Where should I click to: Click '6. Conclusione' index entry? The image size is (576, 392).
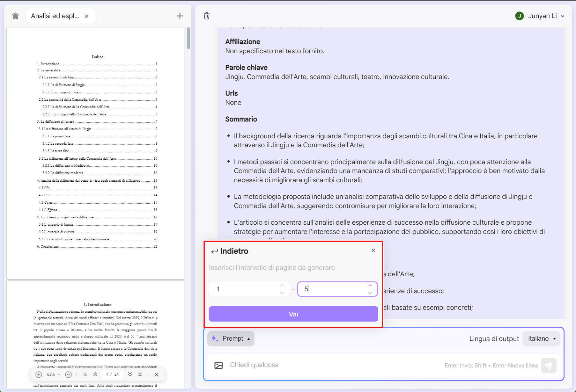click(97, 246)
